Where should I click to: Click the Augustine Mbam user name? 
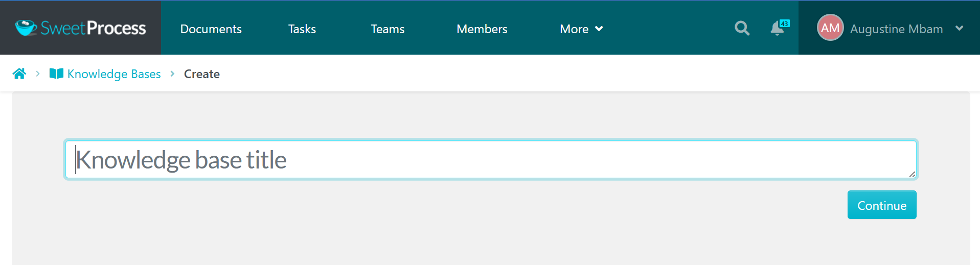click(896, 29)
